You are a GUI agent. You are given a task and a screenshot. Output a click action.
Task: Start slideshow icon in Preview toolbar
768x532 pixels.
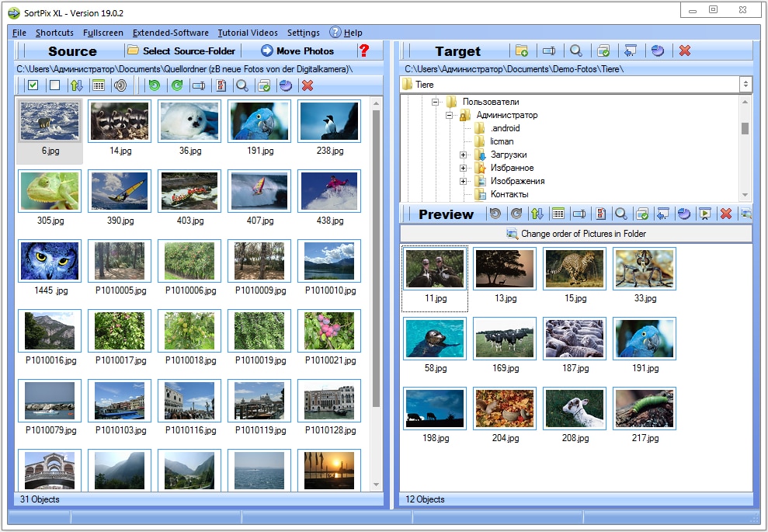[x=705, y=214]
